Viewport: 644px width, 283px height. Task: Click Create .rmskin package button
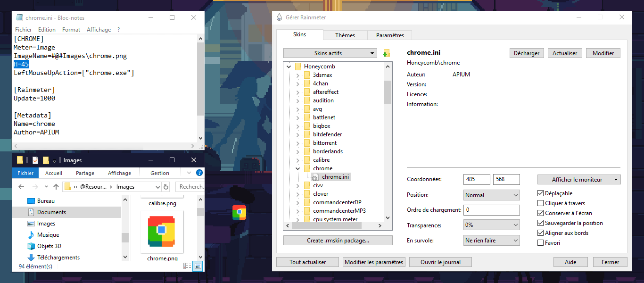[x=338, y=241]
